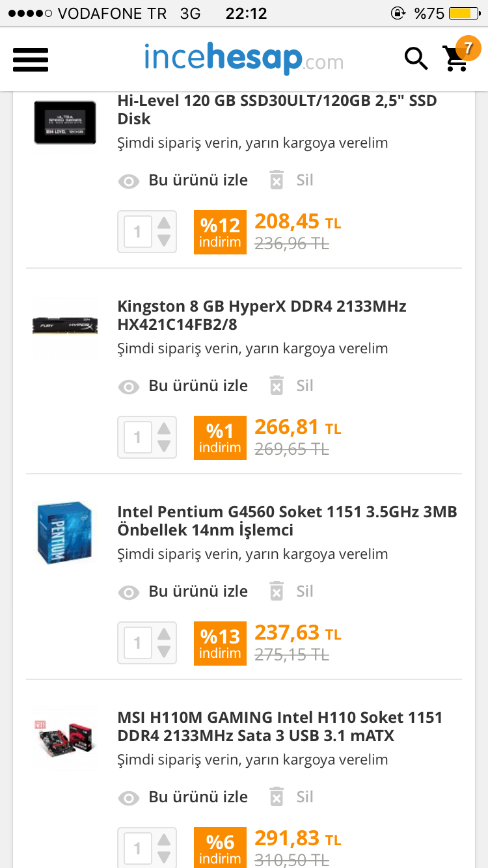Increase quantity of Hi-Level SSD
Viewport: 488px width, 868px height.
[164, 223]
